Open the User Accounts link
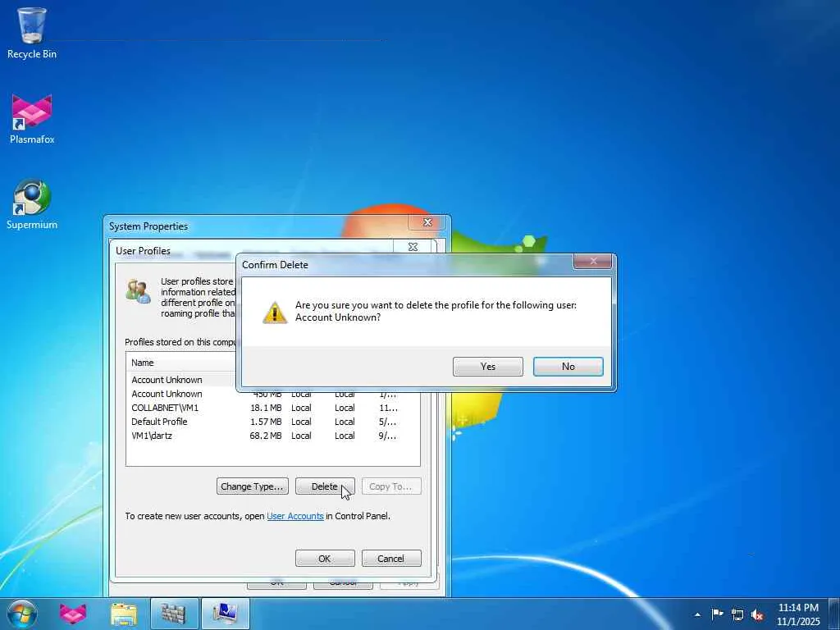 coord(295,516)
